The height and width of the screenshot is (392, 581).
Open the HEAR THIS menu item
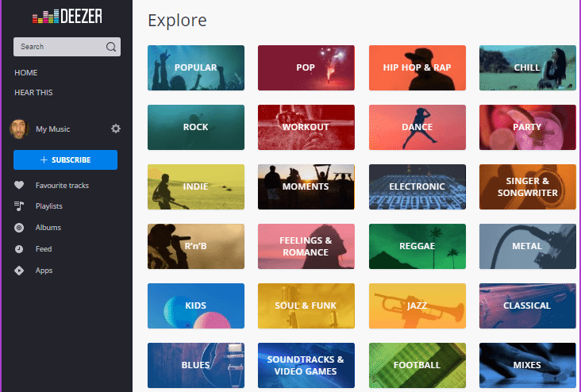point(33,93)
